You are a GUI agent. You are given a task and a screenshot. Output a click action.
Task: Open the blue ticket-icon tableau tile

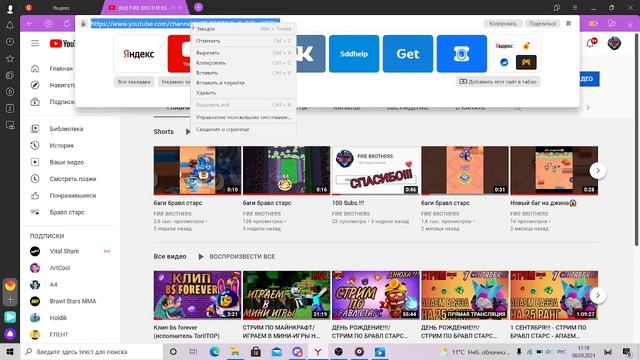pyautogui.click(x=462, y=54)
